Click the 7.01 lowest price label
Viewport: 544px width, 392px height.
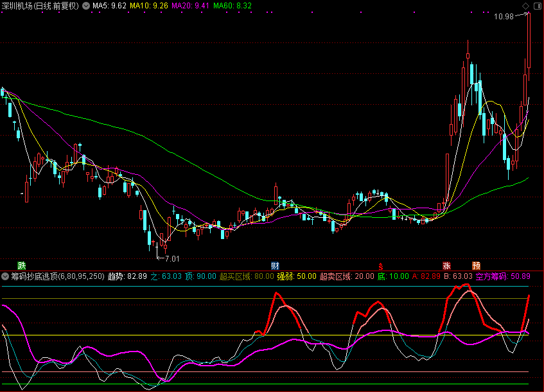point(172,259)
